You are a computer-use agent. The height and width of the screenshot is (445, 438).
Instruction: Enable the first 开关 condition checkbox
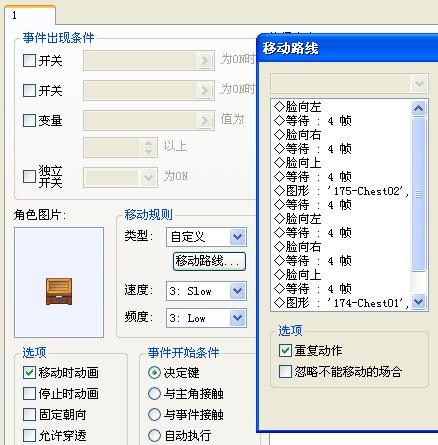(x=29, y=61)
